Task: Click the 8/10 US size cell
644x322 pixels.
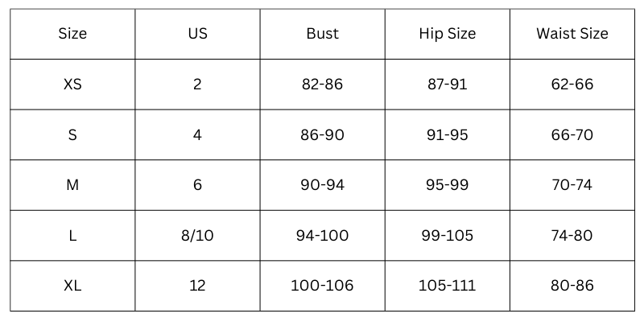Action: click(197, 235)
